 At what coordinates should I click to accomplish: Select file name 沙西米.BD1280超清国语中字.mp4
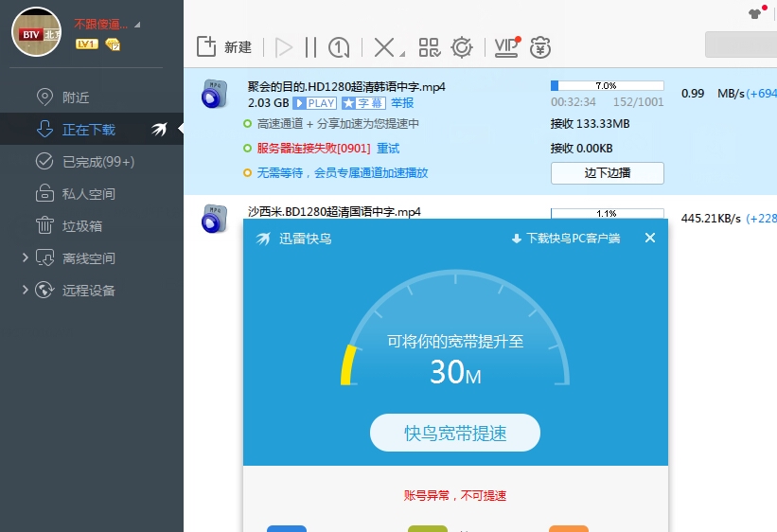pos(334,212)
